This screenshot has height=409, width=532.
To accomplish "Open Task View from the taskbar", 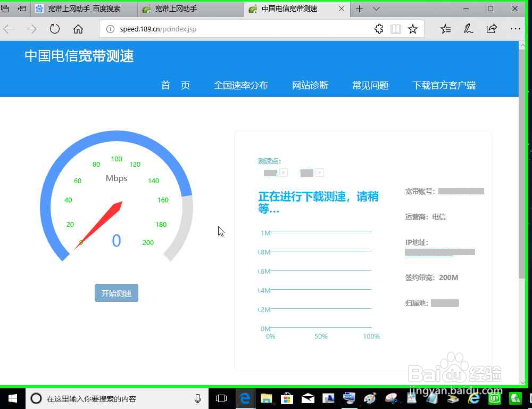I will pyautogui.click(x=221, y=398).
